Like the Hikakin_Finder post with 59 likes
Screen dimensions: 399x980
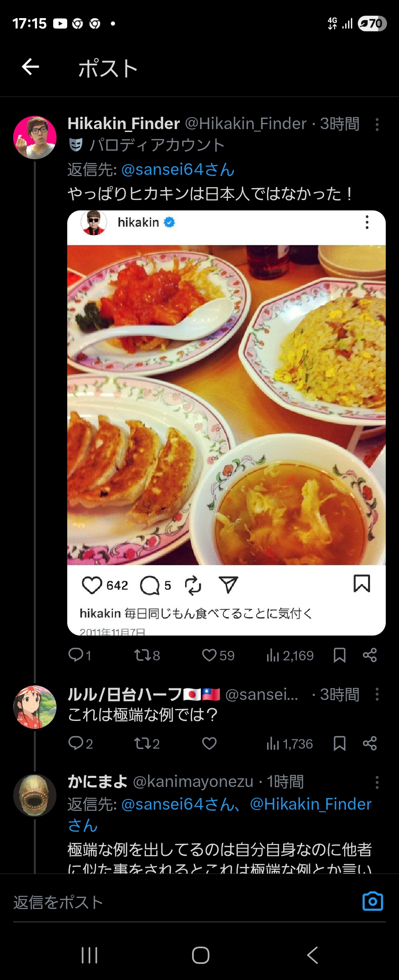coord(209,655)
